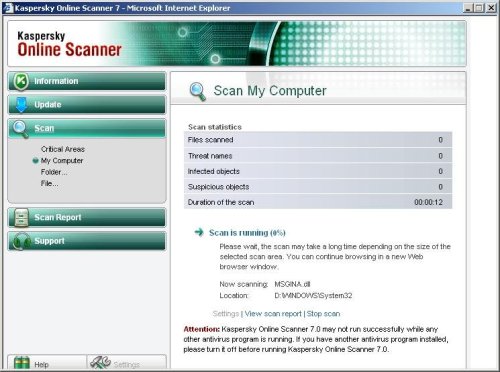Click the green bullet next to My Computer
The image size is (500, 372).
coord(35,161)
